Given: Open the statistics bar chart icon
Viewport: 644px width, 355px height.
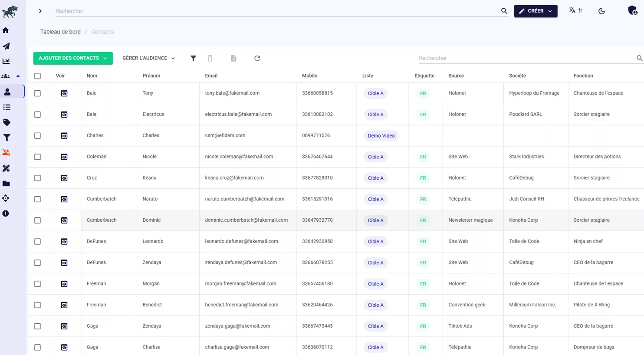Looking at the screenshot, I should tap(6, 61).
